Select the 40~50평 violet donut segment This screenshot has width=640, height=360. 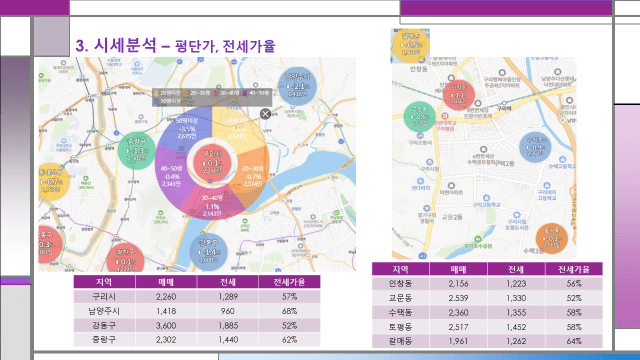pyautogui.click(x=171, y=176)
